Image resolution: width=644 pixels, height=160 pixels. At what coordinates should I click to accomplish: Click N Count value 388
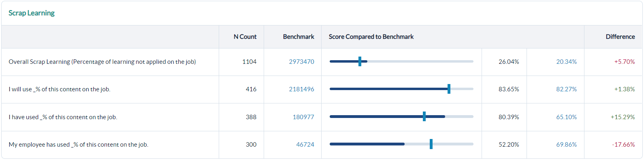click(251, 117)
